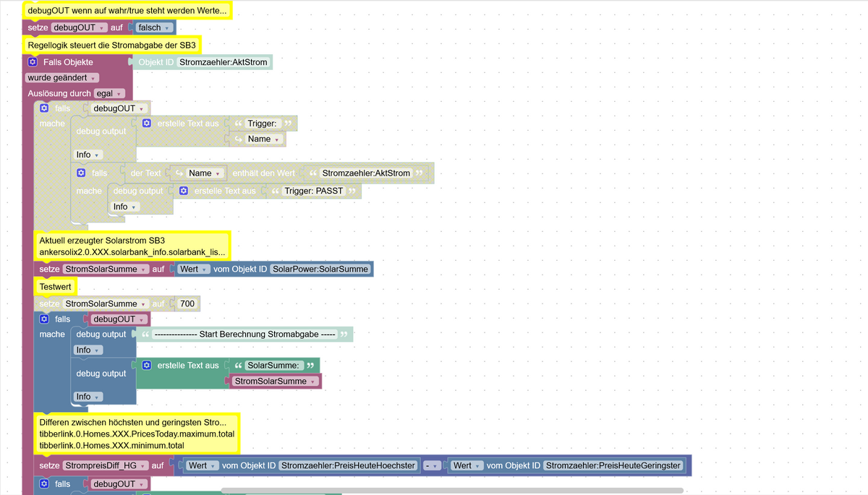Click Objekt ID field Stromzaehler:AktStrom on Falls Objekte
The width and height of the screenshot is (868, 495).
[x=223, y=62]
